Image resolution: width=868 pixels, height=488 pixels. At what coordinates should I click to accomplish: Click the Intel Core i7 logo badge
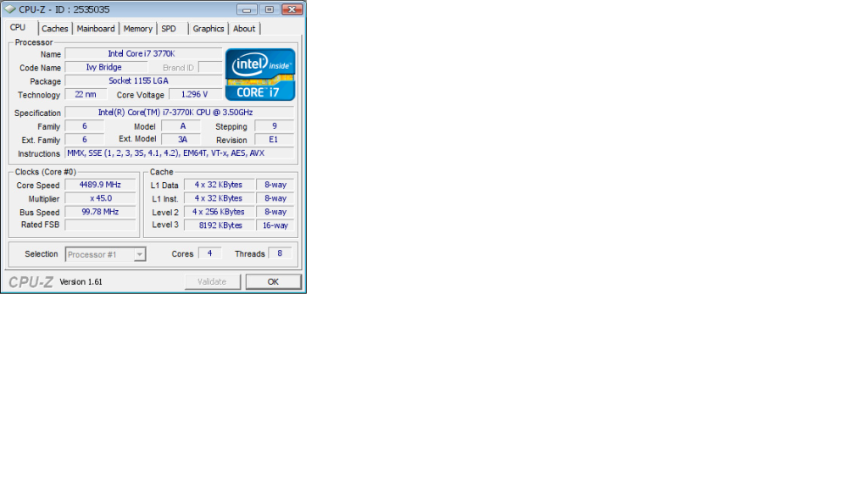[260, 75]
